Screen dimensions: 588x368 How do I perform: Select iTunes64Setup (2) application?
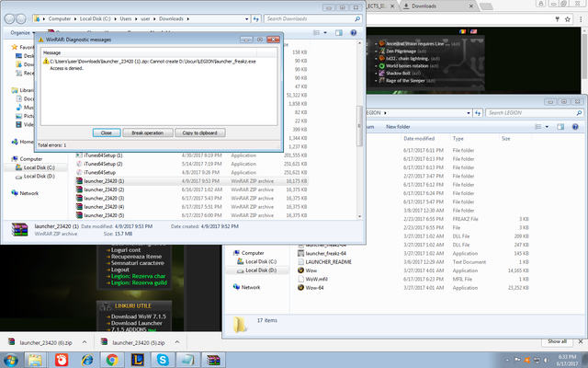point(192,164)
